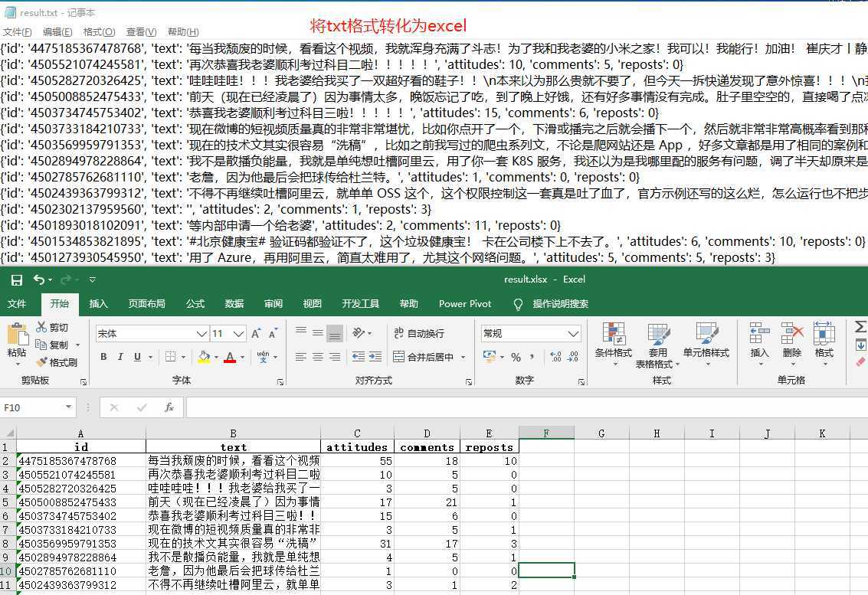Toggle Wrap Text 自动换行
The image size is (868, 595).
coord(419,333)
